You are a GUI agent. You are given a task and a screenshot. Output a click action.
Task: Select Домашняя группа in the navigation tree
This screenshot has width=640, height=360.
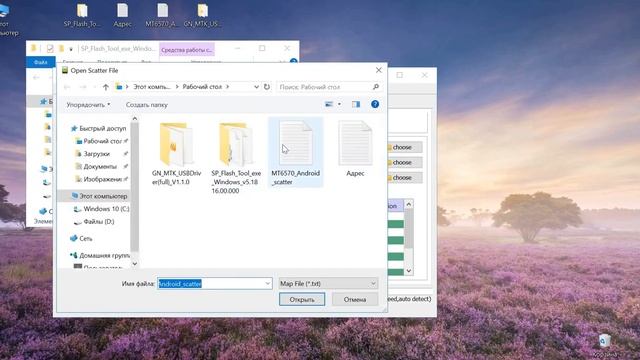(x=100, y=255)
